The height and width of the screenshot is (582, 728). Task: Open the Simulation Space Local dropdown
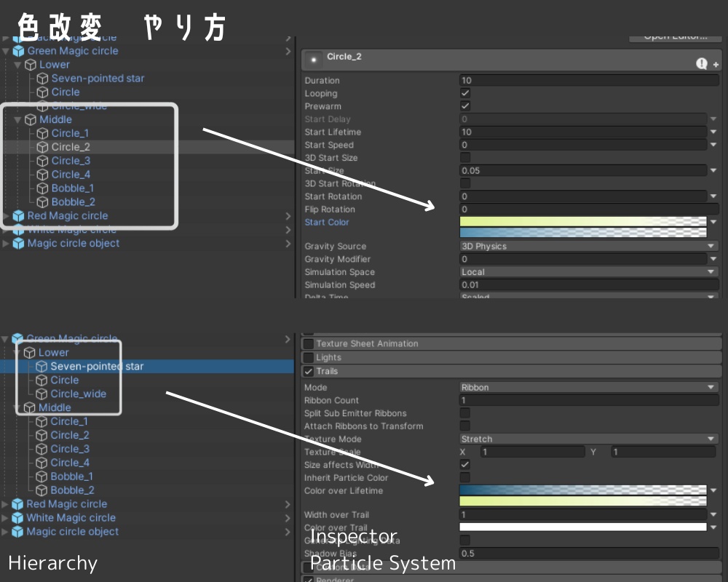(587, 272)
